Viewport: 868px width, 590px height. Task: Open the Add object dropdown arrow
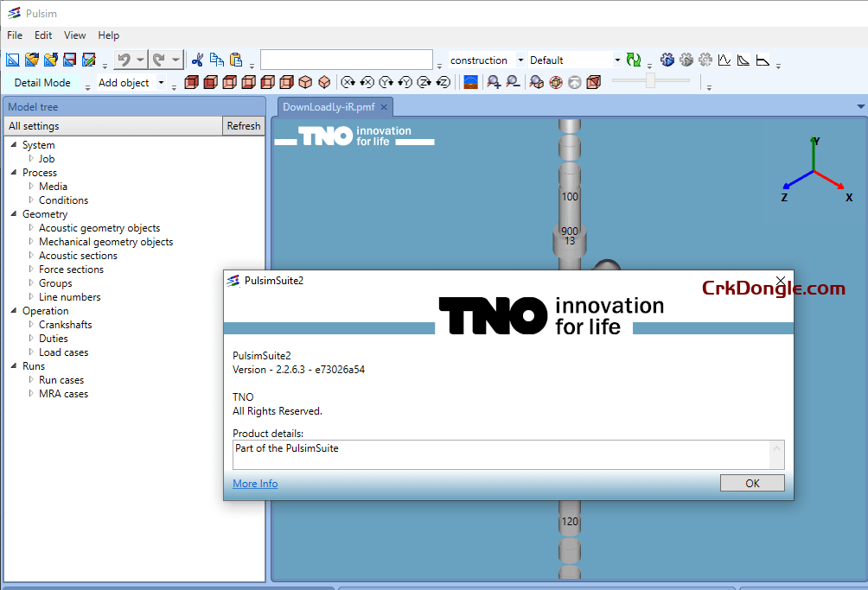[160, 82]
